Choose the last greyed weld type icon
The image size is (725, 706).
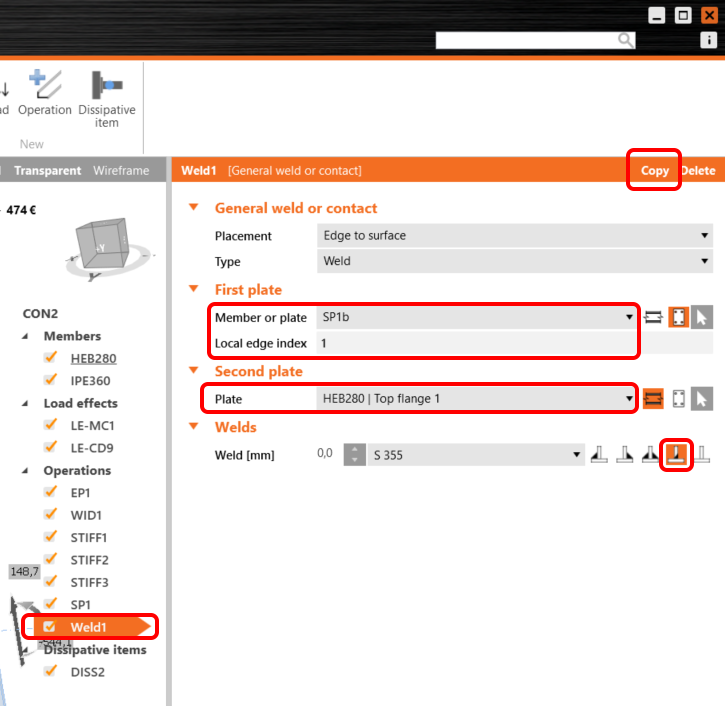point(701,454)
